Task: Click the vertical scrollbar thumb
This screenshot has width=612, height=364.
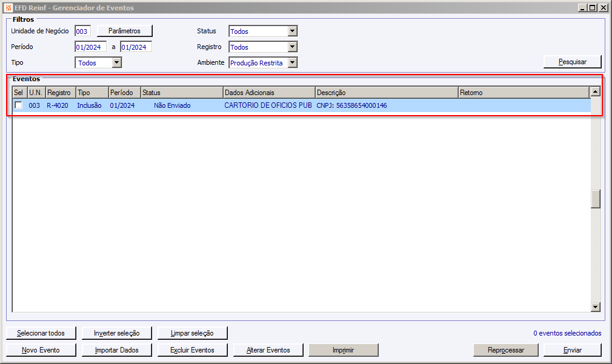Action: tap(595, 199)
